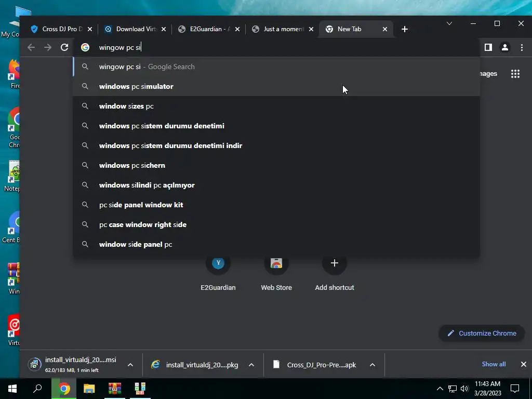The height and width of the screenshot is (399, 532).
Task: Open the tab search chevron
Action: [x=449, y=23]
